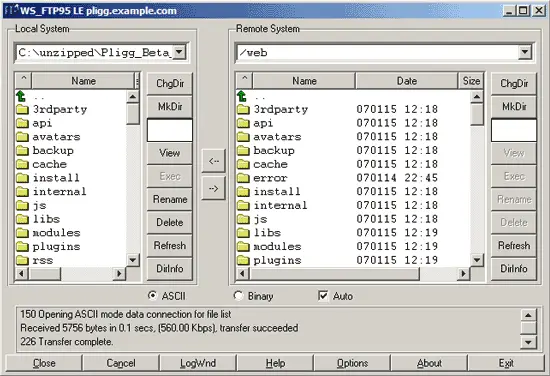Viewport: 550px width, 376px height.
Task: Select the remote cache folder icon
Action: [243, 164]
